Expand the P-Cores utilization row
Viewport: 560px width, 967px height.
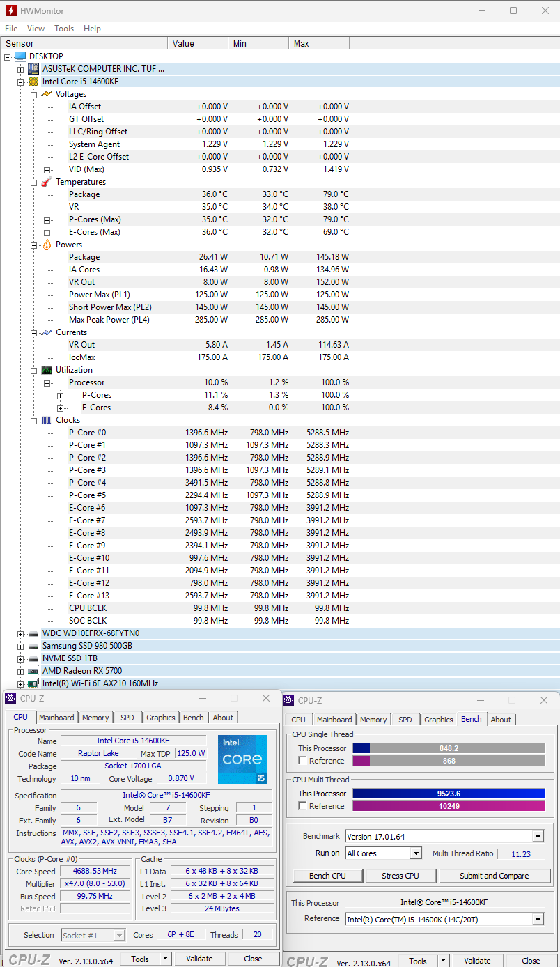coord(61,395)
